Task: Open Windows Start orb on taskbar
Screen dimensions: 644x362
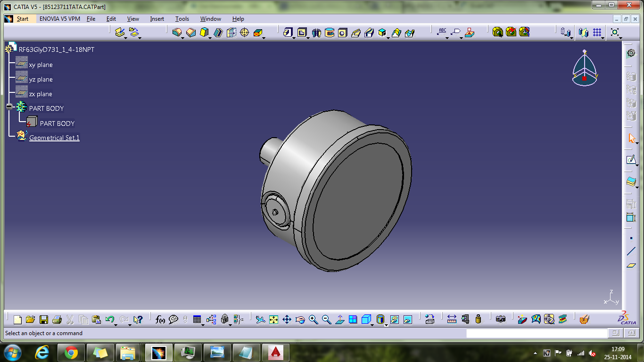Action: [12, 352]
